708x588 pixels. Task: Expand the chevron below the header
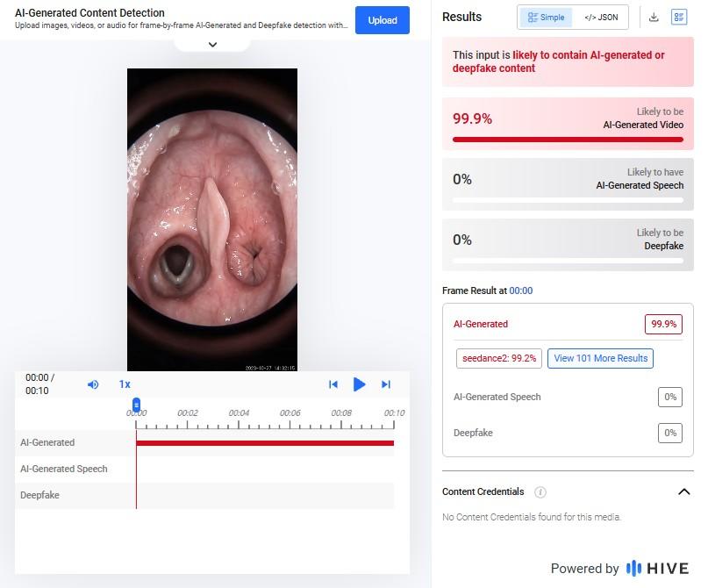click(212, 44)
